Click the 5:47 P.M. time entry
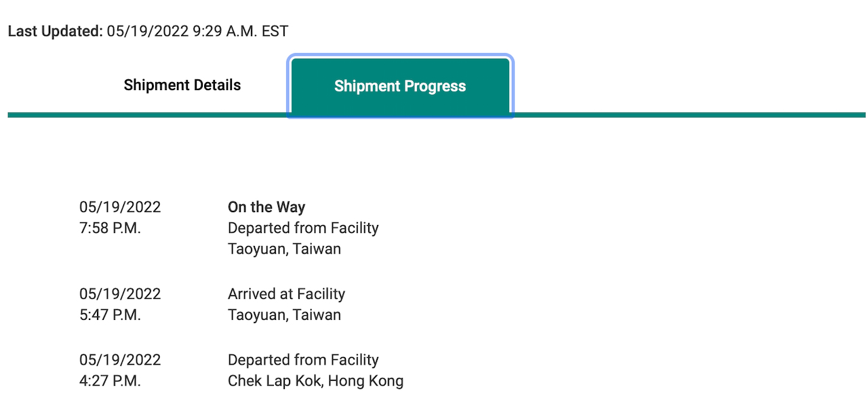This screenshot has height=408, width=868. click(x=110, y=314)
